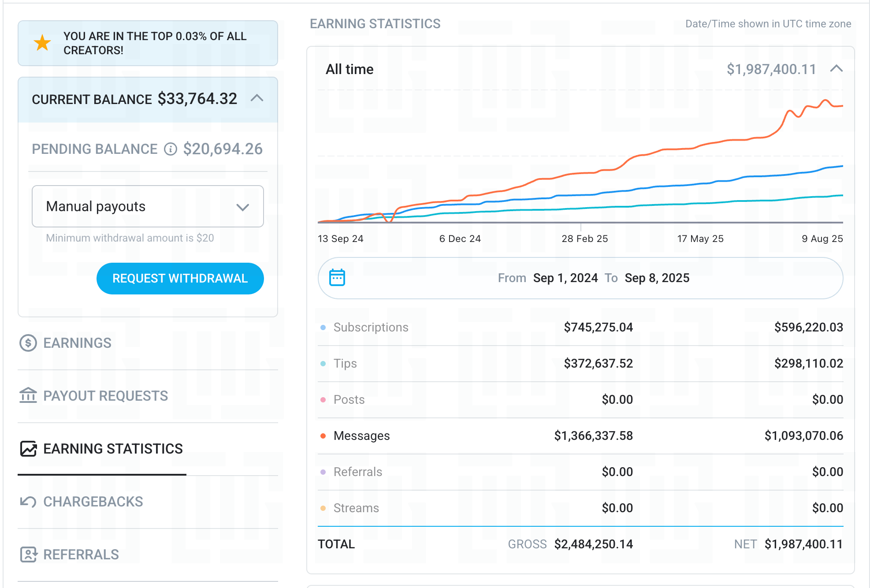870x588 pixels.
Task: Toggle Subscriptions series in the chart
Action: (371, 327)
